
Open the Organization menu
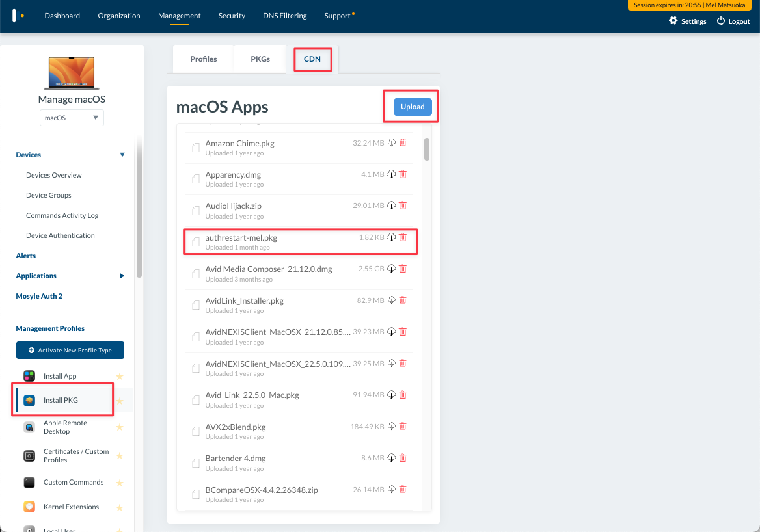(x=118, y=16)
